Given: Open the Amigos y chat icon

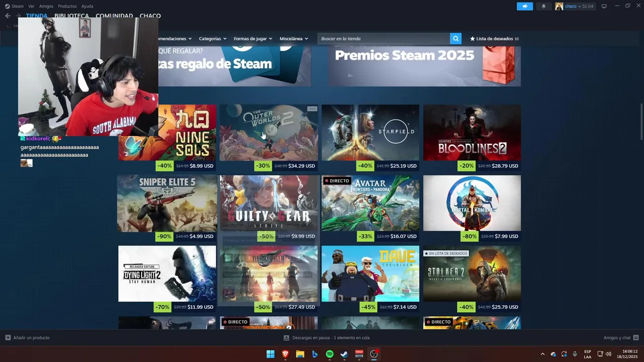Looking at the screenshot, I should (636, 338).
